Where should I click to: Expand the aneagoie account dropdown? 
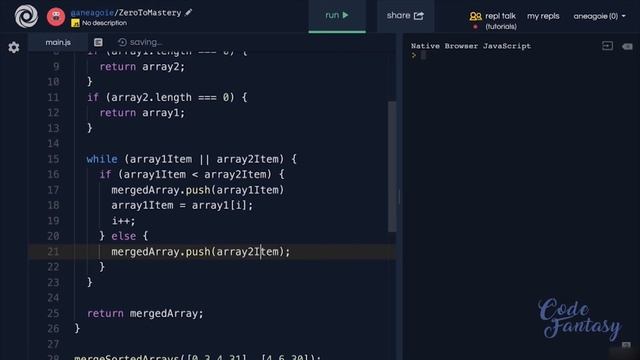[599, 16]
